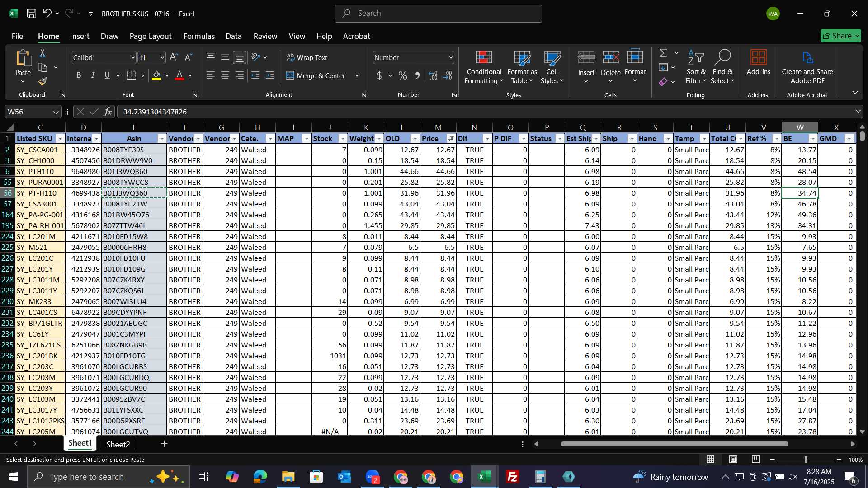Open Merge & Center dropdown arrow
This screenshot has width=868, height=488.
357,76
